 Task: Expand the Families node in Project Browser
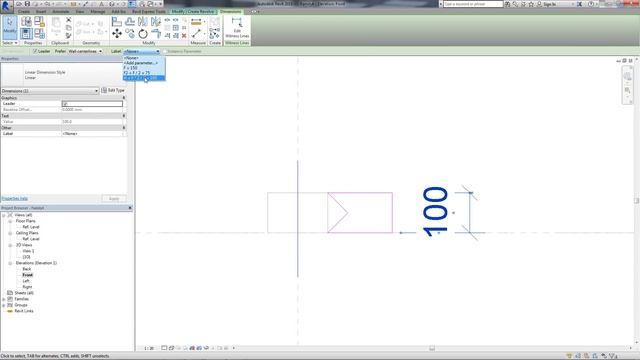pyautogui.click(x=4, y=299)
